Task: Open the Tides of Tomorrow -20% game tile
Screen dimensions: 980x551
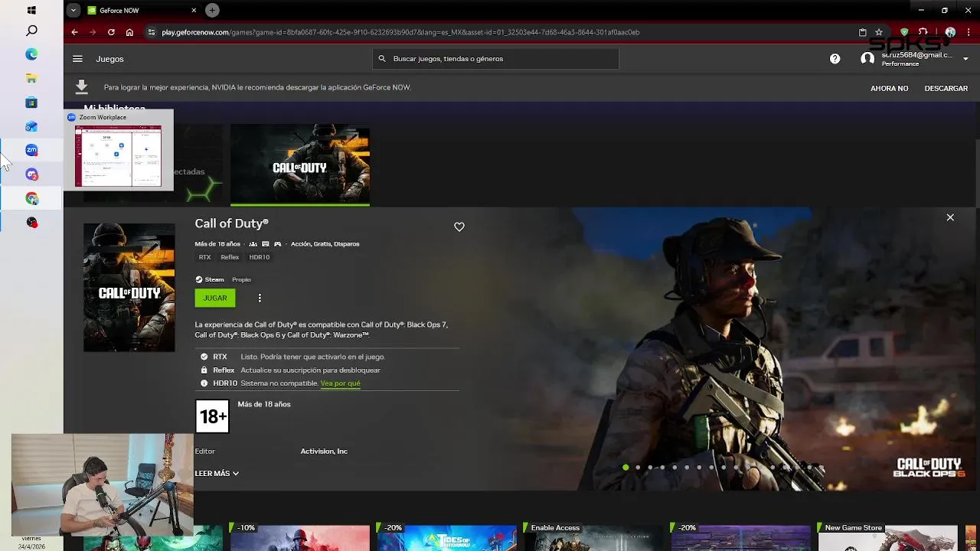Action: click(447, 537)
